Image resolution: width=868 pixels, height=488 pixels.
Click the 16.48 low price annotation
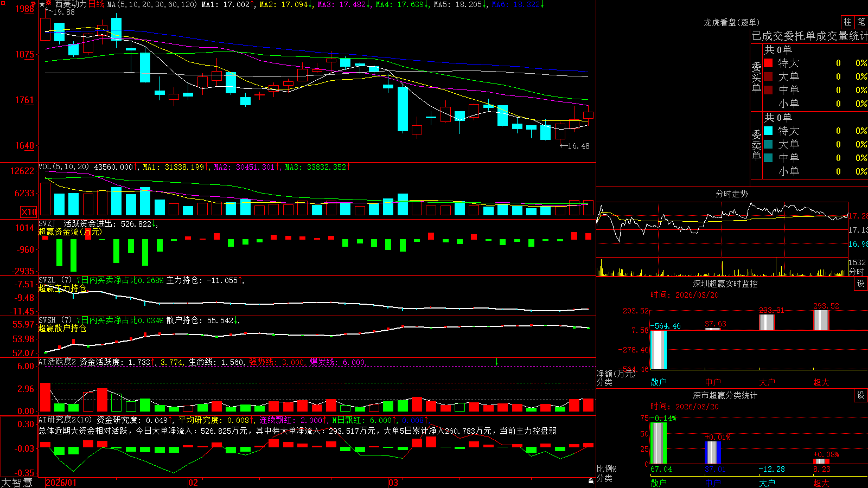click(578, 146)
